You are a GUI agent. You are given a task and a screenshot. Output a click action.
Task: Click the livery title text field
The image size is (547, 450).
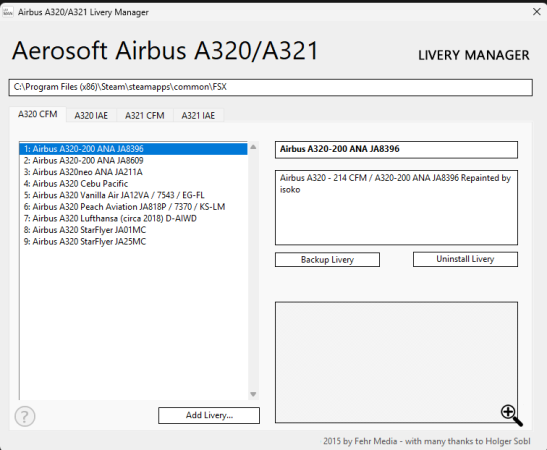(x=396, y=150)
